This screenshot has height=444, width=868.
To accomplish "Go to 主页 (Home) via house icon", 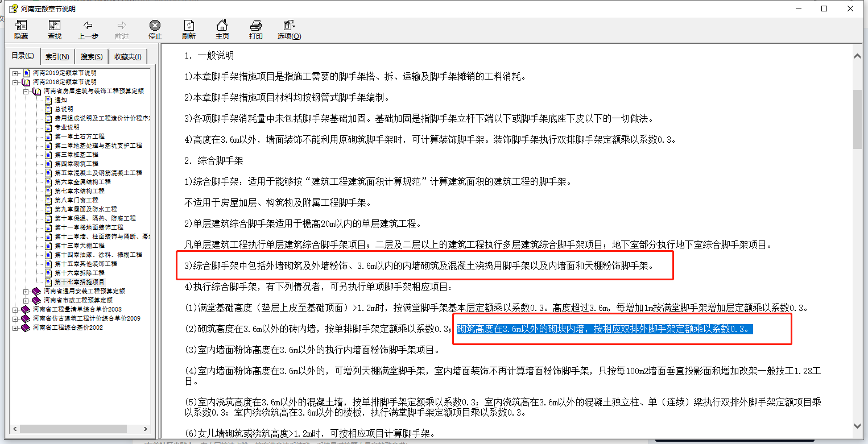I will 222,26.
